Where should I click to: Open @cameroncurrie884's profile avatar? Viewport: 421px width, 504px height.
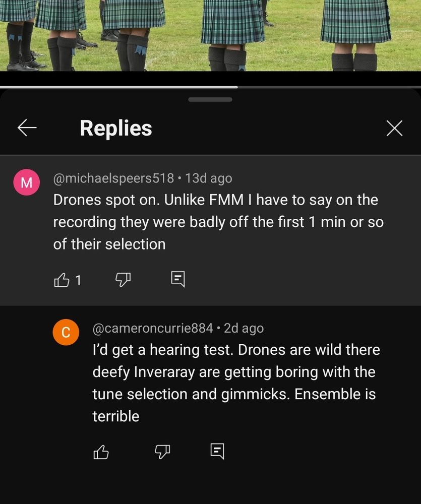point(66,332)
